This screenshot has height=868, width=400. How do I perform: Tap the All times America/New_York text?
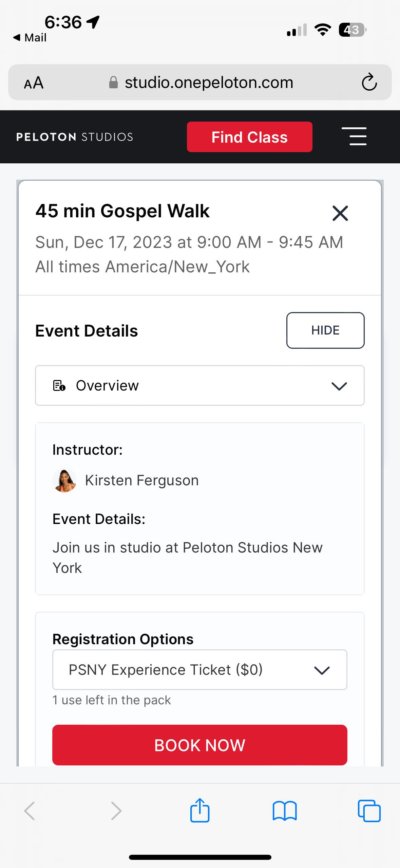click(142, 267)
